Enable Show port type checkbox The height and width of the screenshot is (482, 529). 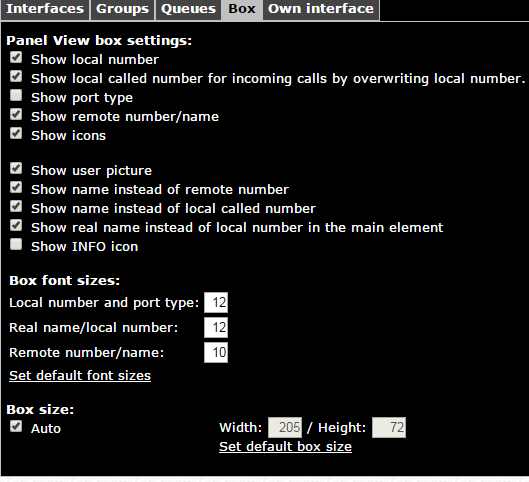click(x=16, y=95)
